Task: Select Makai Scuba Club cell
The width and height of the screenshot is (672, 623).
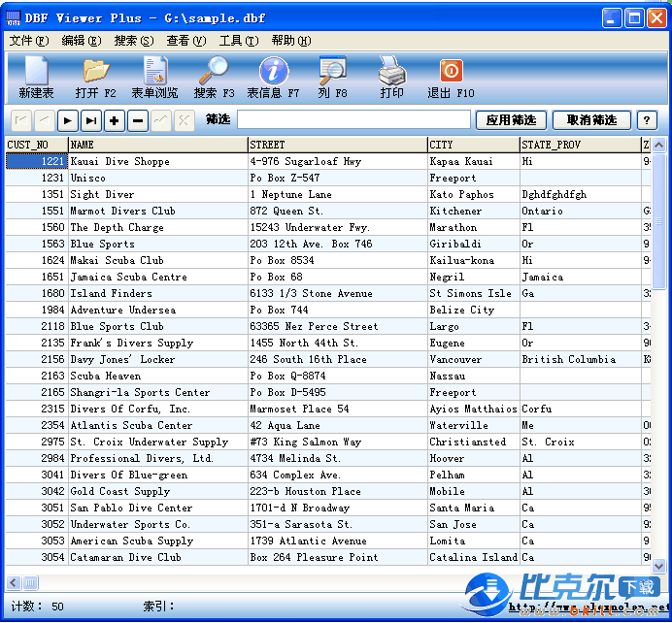Action: point(158,260)
